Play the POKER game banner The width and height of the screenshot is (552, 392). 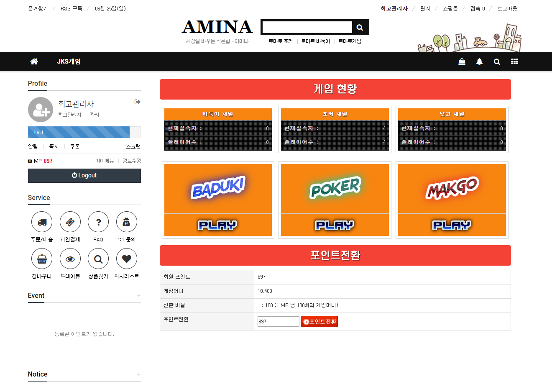pos(335,200)
